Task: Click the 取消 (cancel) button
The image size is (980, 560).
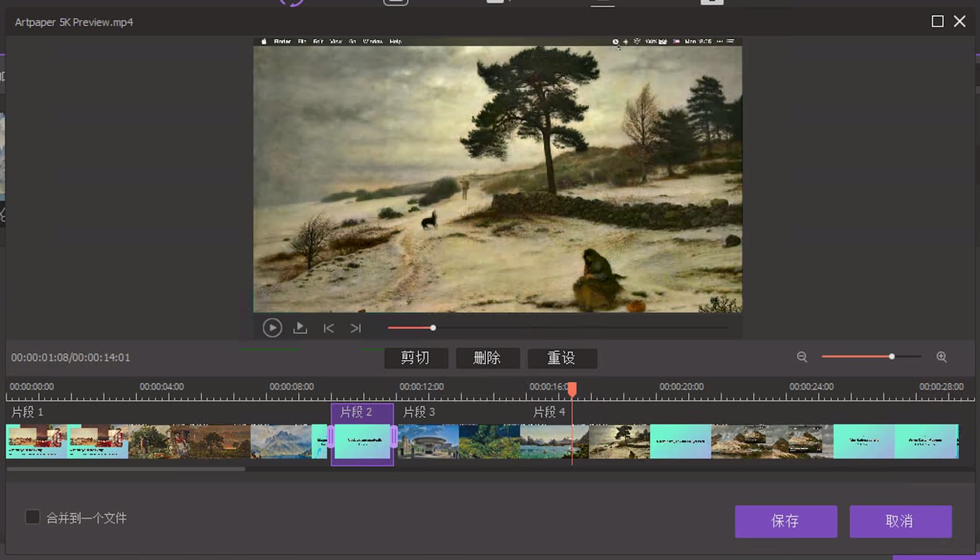Action: click(x=900, y=521)
